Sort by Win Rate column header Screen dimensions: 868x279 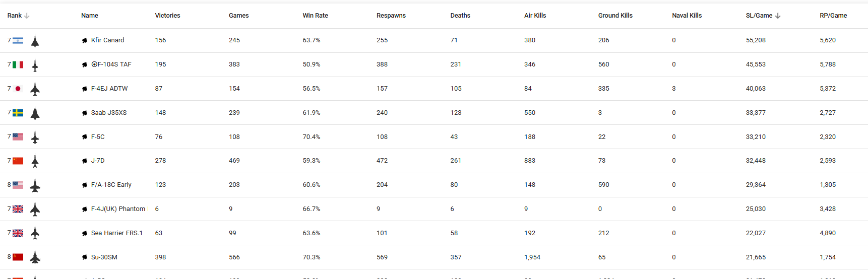[315, 16]
